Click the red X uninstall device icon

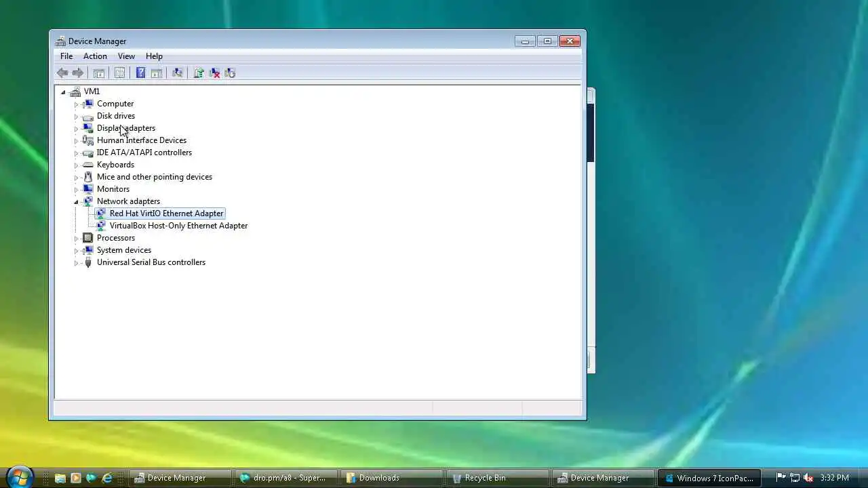(x=214, y=73)
